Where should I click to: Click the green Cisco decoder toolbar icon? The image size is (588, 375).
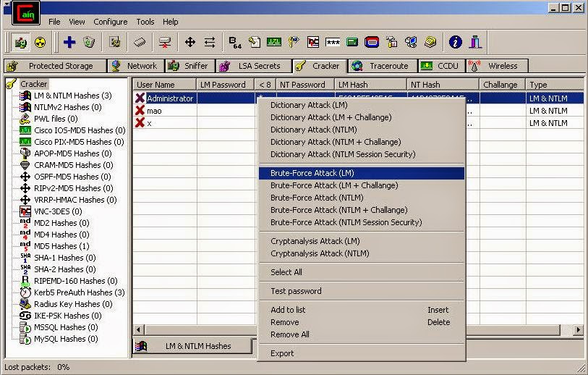(274, 42)
